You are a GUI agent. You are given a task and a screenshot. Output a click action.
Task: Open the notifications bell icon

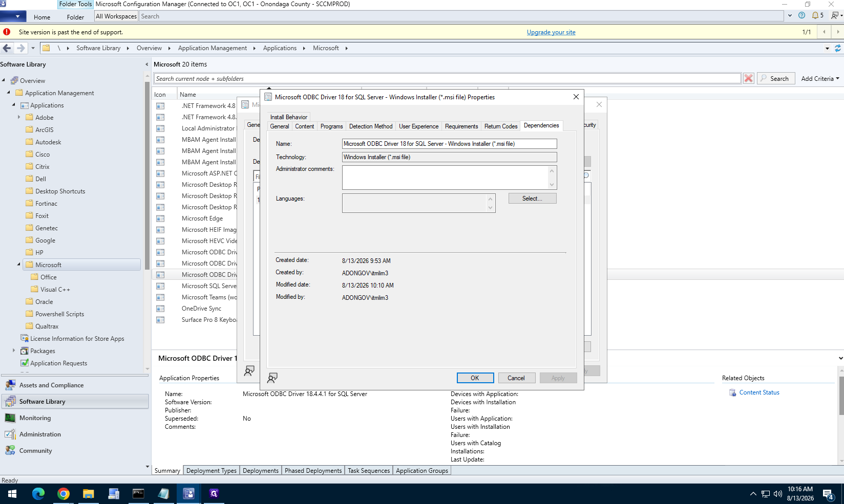[x=815, y=15]
